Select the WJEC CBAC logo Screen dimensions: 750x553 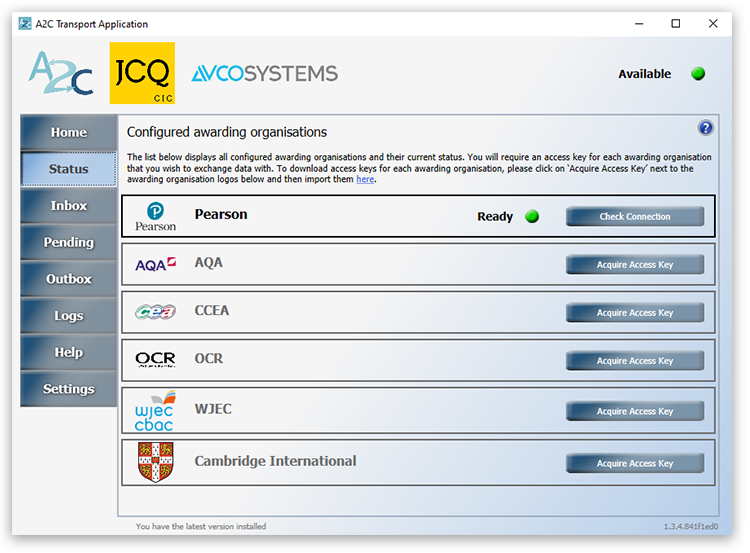point(155,411)
